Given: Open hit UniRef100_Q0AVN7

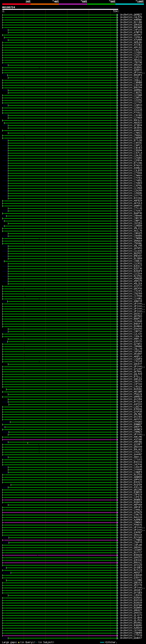Looking at the screenshot, I should [x=131, y=454].
